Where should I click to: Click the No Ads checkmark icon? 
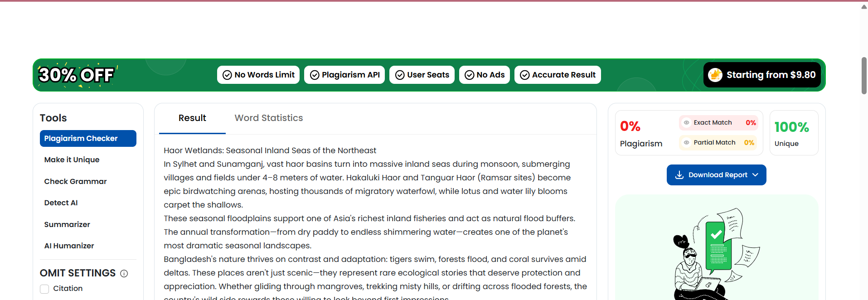[470, 75]
